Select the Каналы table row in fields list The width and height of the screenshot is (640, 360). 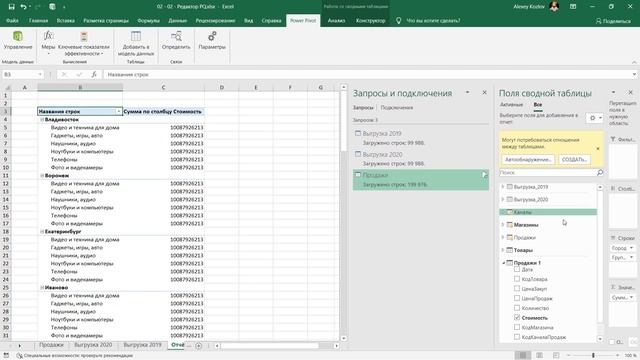pos(548,212)
